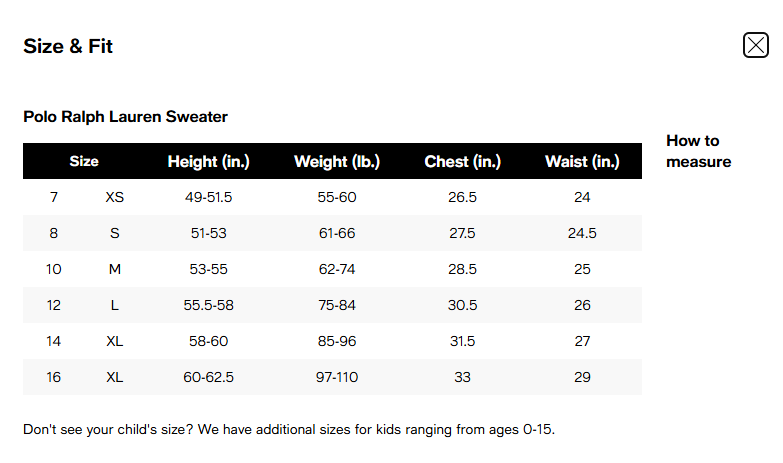783x463 pixels.
Task: Select the Waist (in.) column header
Action: click(x=582, y=161)
